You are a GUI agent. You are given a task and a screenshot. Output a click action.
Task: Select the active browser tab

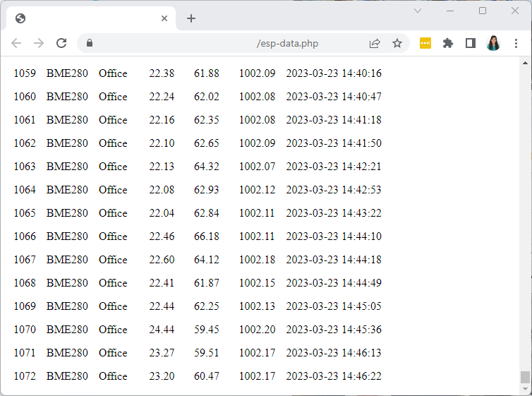pyautogui.click(x=85, y=18)
